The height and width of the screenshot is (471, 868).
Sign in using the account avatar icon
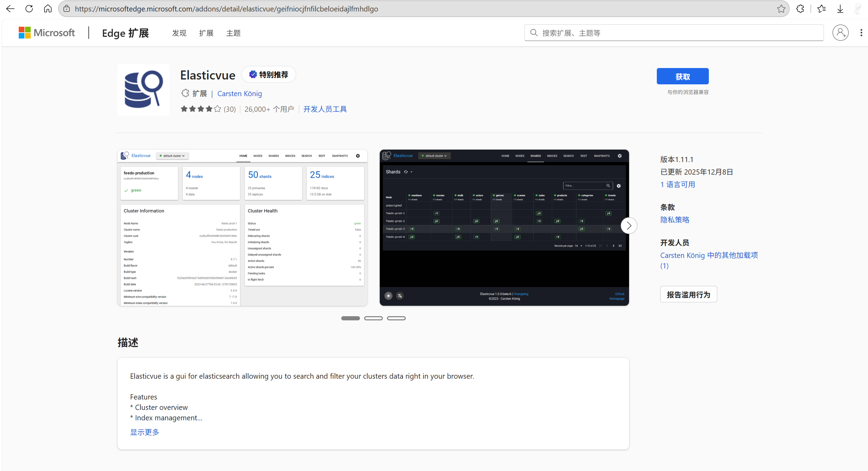840,32
